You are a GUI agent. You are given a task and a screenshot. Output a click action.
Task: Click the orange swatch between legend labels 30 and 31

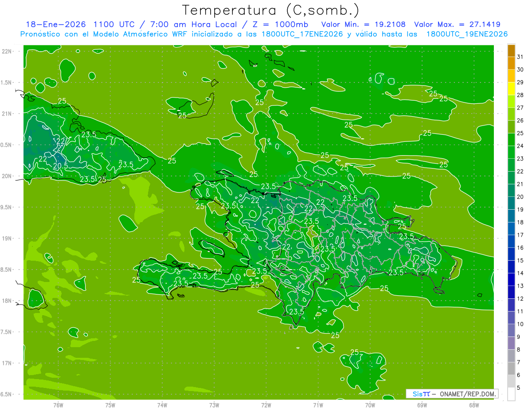point(511,63)
